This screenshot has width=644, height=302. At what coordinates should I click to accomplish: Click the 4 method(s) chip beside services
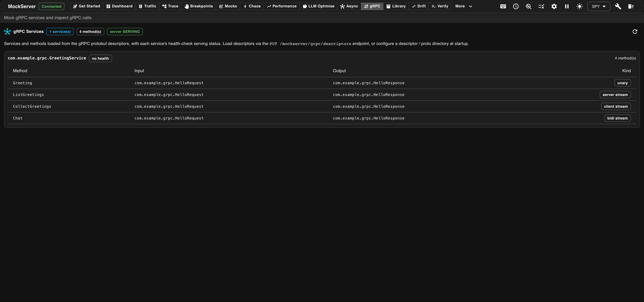[90, 32]
